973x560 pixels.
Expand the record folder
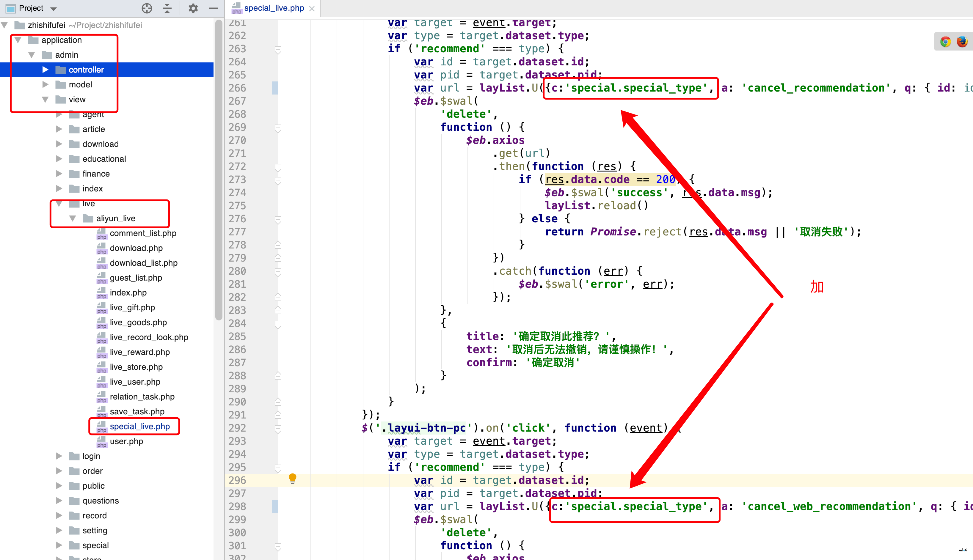tap(59, 516)
